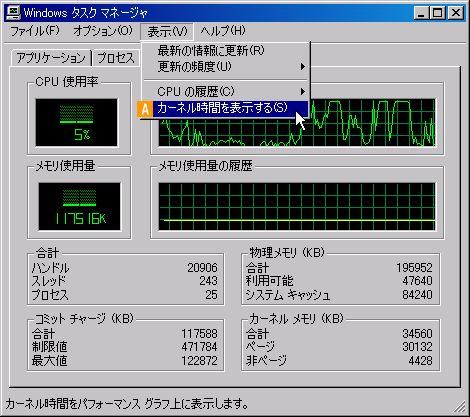Open the オプション(O) menu
This screenshot has height=417, width=470.
103,31
